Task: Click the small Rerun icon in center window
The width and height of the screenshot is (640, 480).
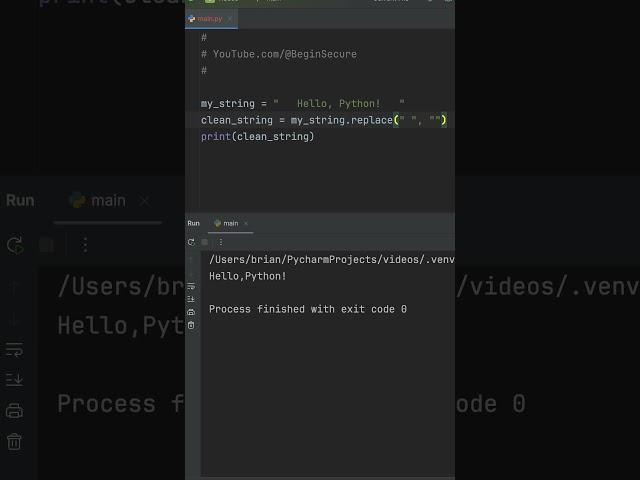Action: [x=191, y=242]
